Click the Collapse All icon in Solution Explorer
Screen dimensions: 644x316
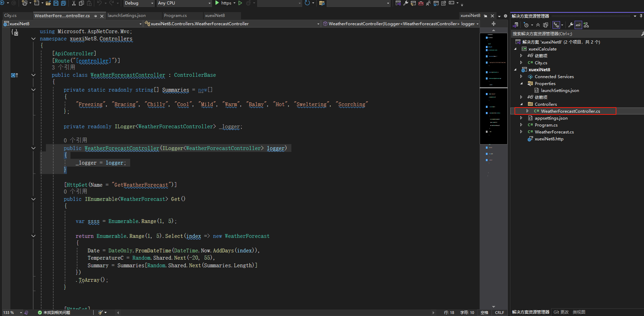(538, 25)
